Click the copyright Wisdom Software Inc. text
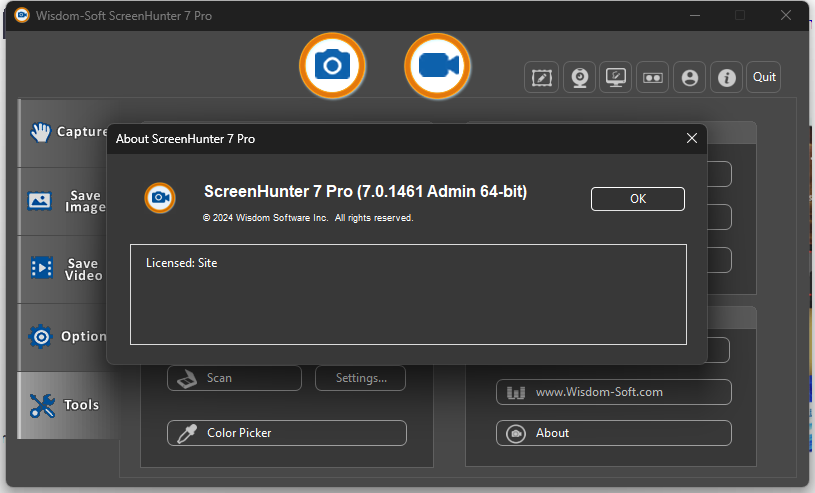 click(308, 218)
